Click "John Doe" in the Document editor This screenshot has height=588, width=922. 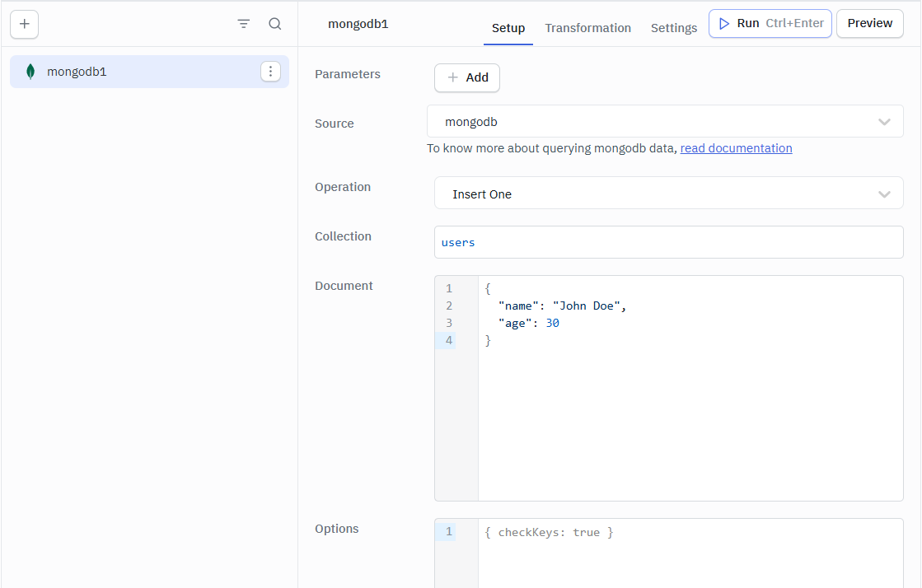point(586,306)
